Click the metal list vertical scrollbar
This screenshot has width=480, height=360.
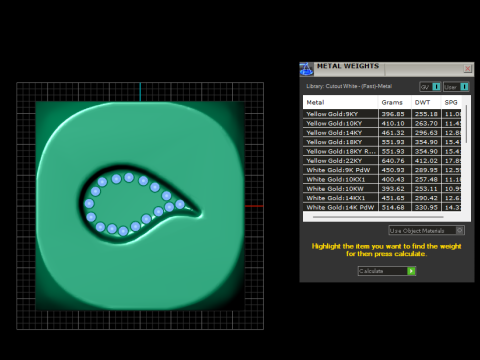[x=466, y=124]
